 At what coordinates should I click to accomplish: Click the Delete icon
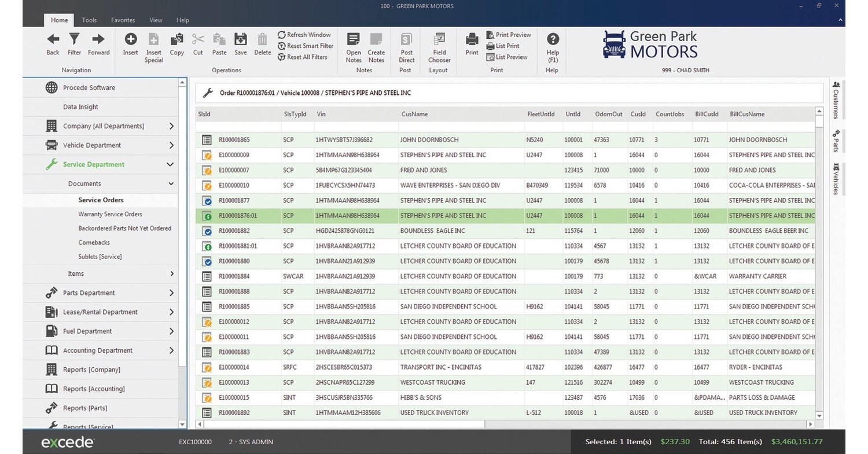point(262,39)
